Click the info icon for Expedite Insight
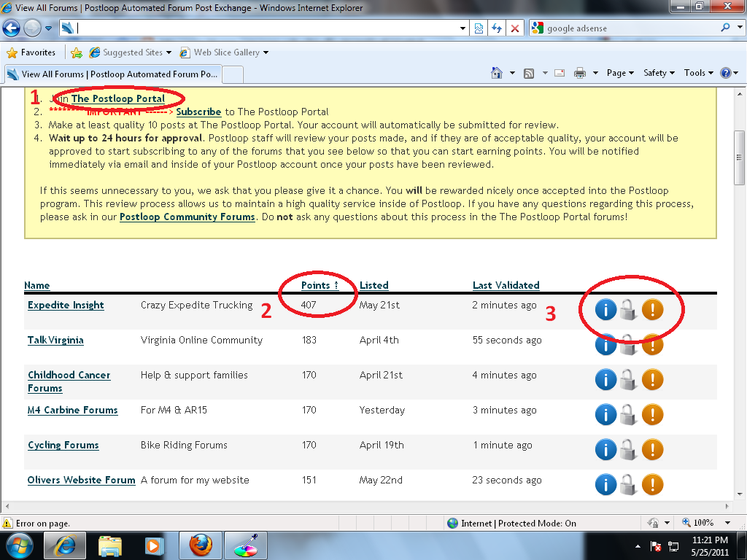 [605, 310]
